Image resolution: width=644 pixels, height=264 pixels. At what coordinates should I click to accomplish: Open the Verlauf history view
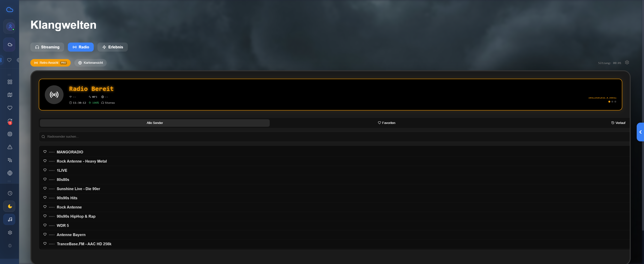618,123
